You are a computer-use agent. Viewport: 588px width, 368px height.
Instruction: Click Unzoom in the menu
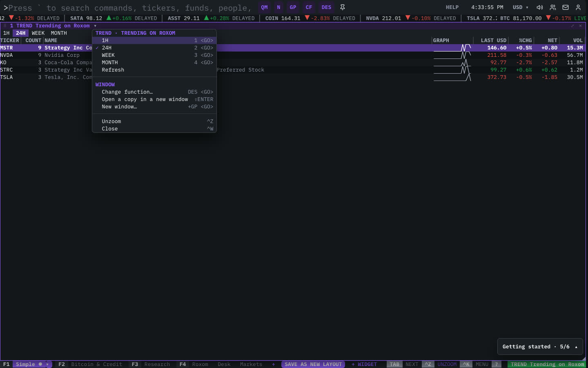(154, 121)
